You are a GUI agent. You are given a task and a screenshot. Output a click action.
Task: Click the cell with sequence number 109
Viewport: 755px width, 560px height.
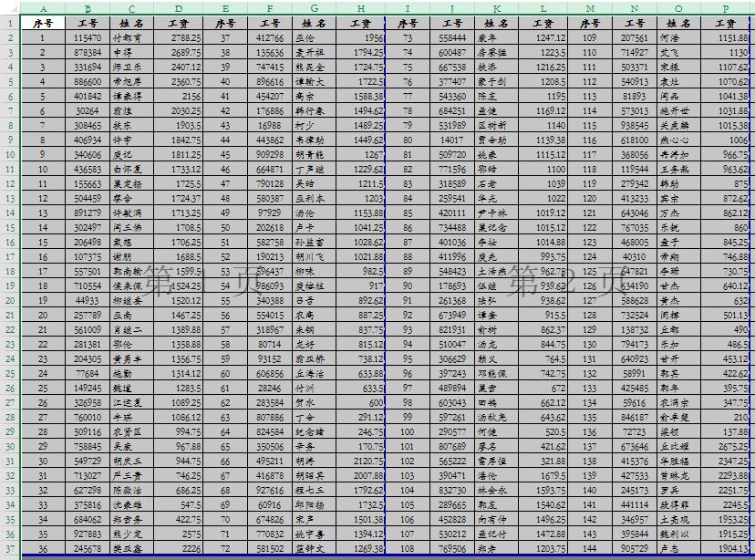(589, 38)
